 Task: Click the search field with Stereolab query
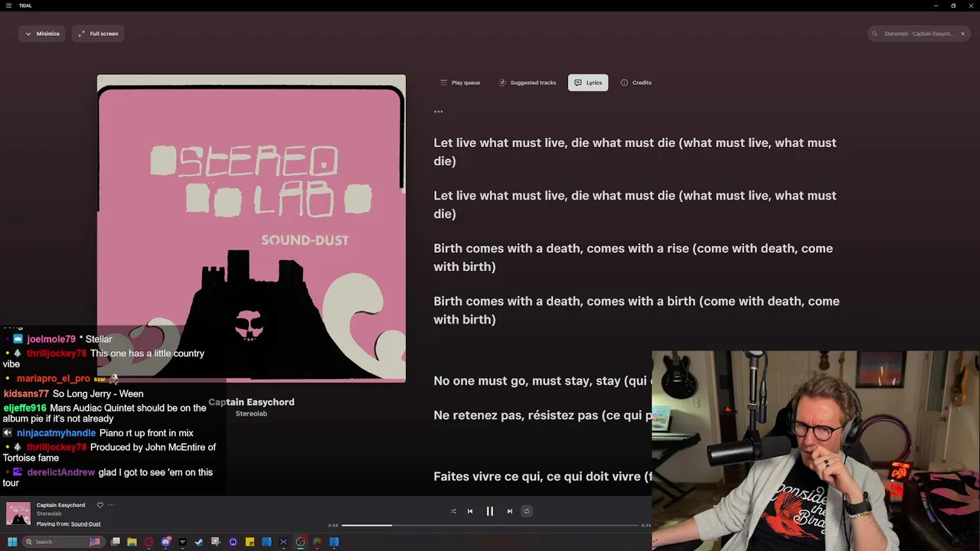coord(919,34)
